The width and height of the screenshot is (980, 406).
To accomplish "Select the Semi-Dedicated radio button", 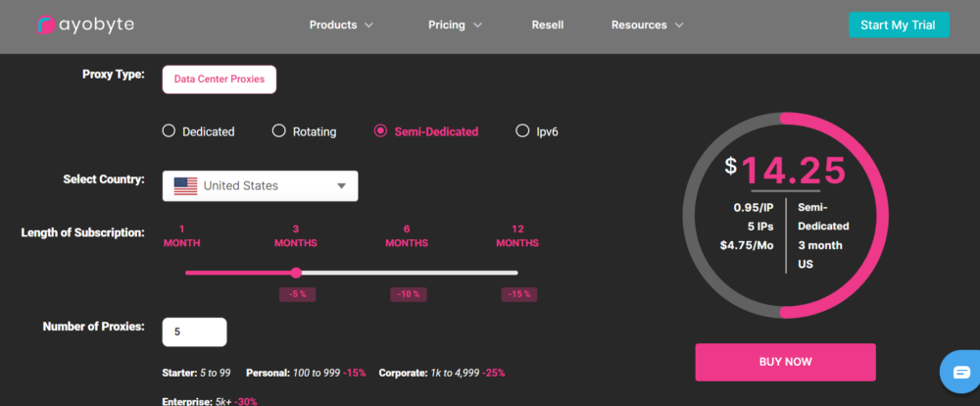I will point(380,130).
